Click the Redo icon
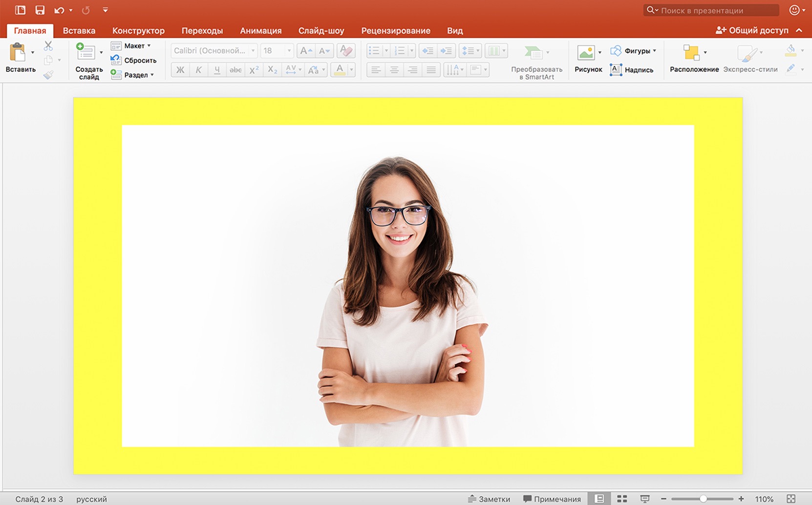 coord(85,10)
